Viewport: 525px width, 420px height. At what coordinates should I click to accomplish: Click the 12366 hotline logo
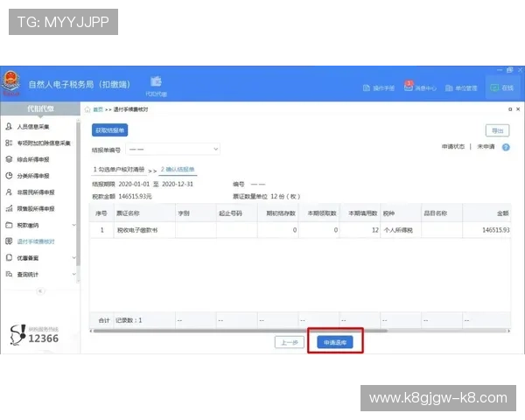pos(34,334)
